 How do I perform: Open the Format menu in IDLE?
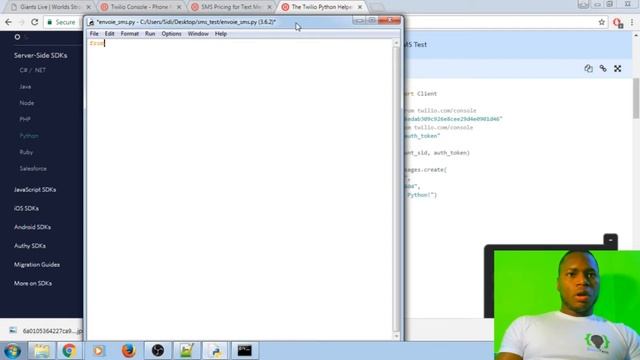[x=130, y=34]
